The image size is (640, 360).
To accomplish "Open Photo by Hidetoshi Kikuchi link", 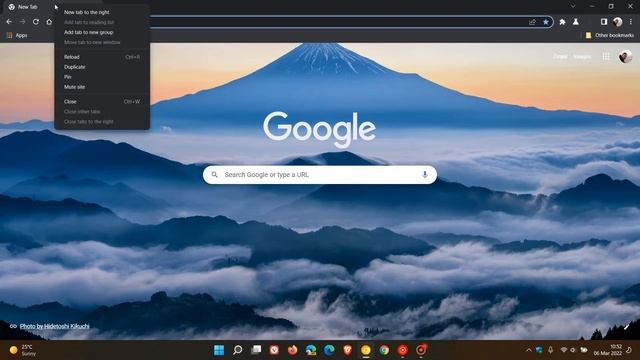I will tap(54, 326).
